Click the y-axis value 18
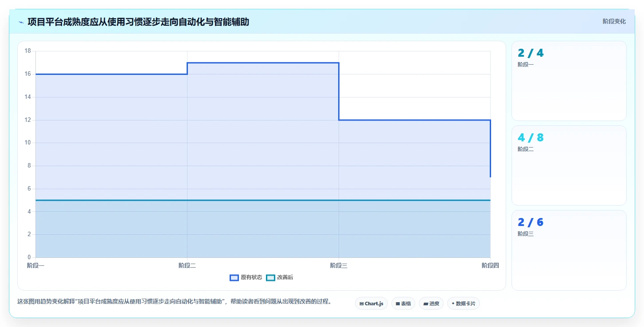 pyautogui.click(x=28, y=51)
